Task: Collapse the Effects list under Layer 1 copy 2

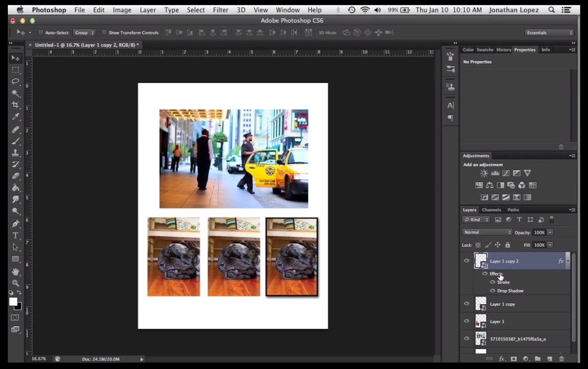Action: coord(569,261)
